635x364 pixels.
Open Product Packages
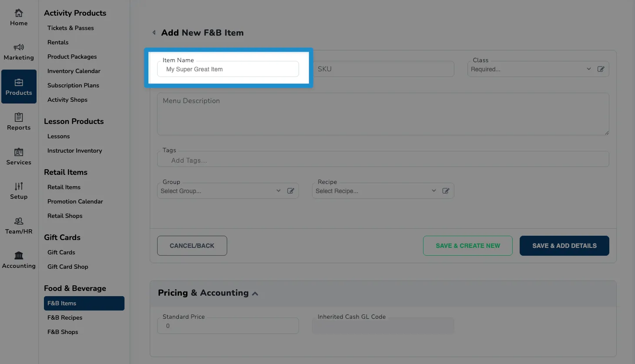(72, 57)
